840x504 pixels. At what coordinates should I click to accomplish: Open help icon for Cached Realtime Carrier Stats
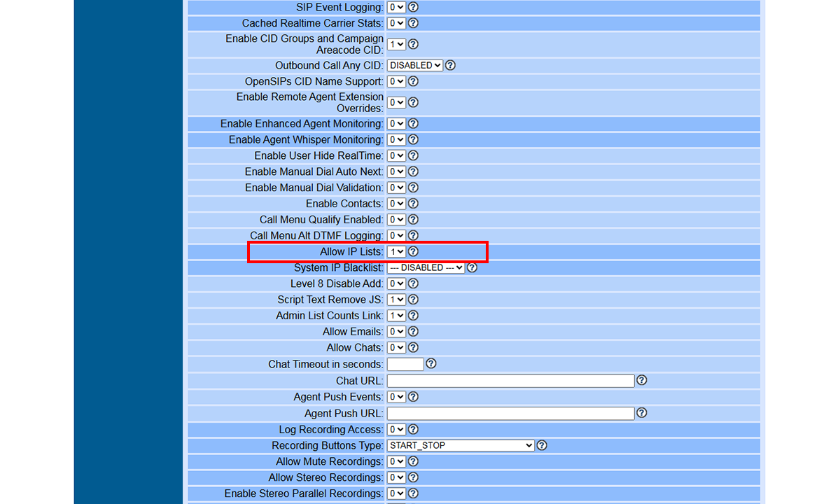tap(413, 23)
